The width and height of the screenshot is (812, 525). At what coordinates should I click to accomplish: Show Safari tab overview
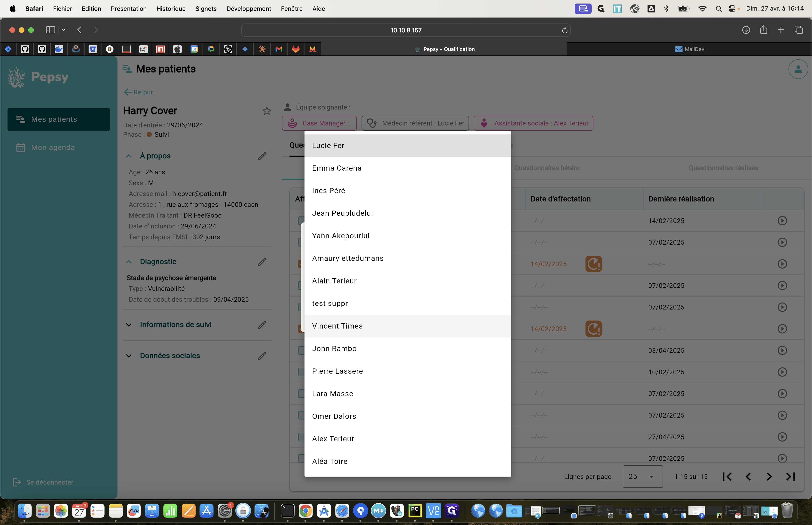click(x=799, y=30)
